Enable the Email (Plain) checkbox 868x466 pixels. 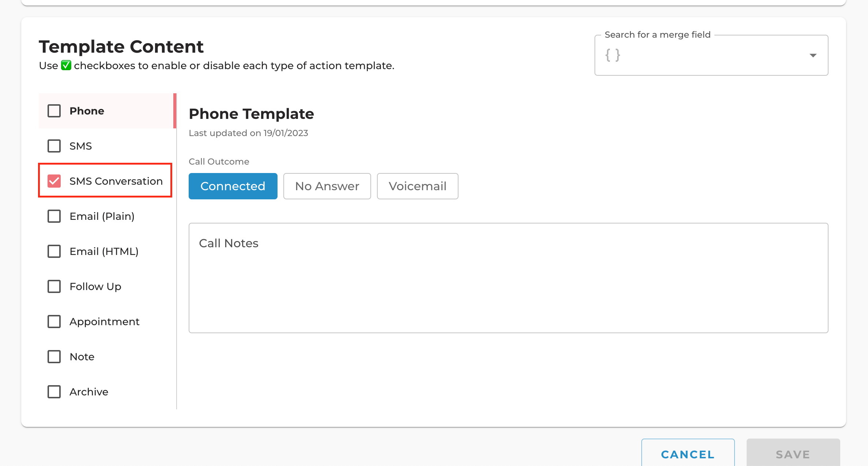pyautogui.click(x=54, y=216)
